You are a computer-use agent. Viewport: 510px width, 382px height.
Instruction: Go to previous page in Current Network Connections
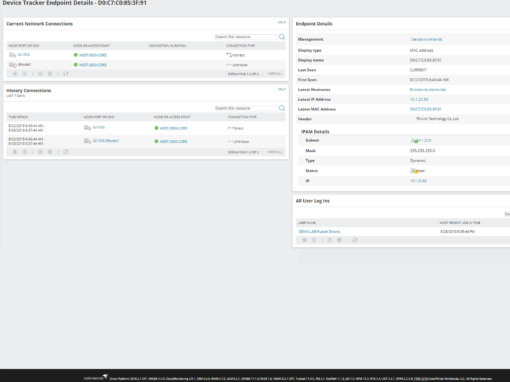click(x=24, y=74)
